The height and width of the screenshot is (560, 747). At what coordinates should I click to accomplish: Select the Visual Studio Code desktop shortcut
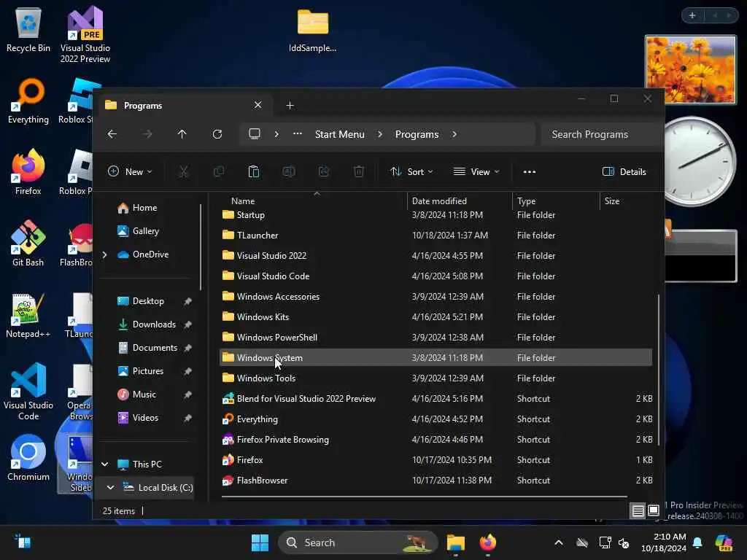tap(28, 392)
